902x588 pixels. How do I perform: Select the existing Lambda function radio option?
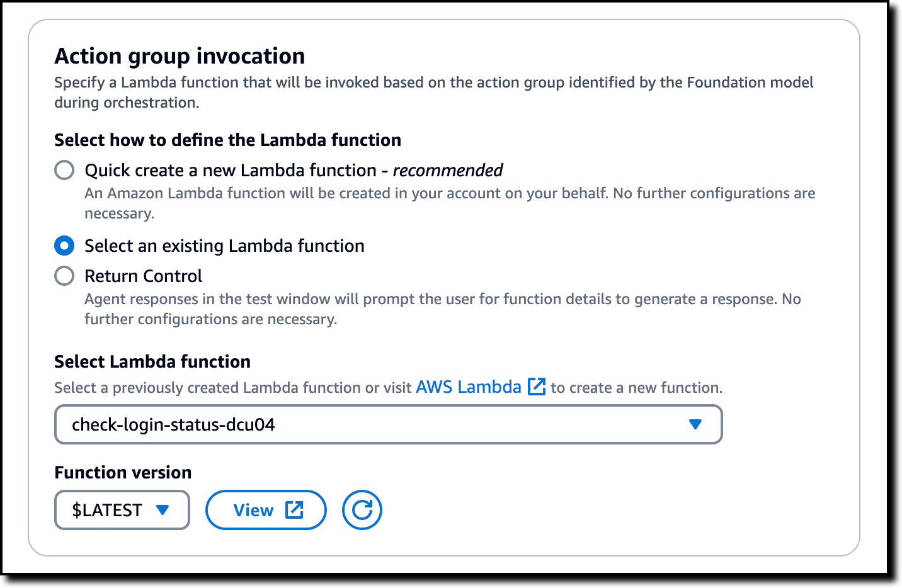click(64, 246)
